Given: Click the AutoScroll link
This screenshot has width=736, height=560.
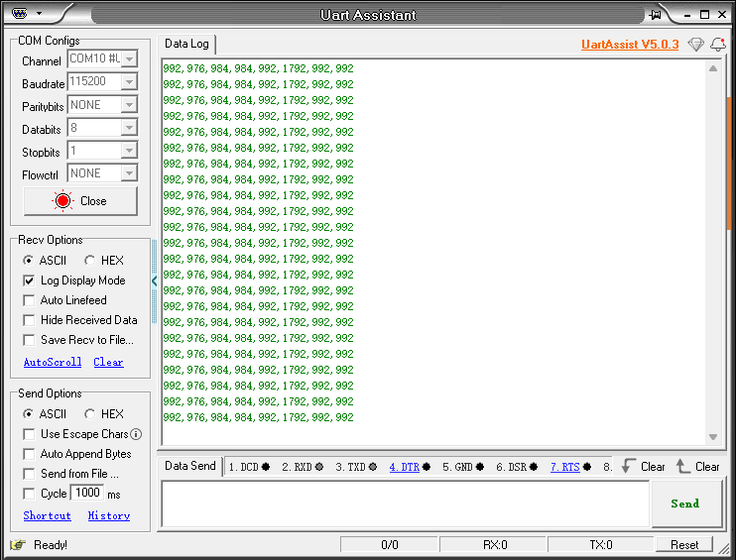Looking at the screenshot, I should [53, 362].
